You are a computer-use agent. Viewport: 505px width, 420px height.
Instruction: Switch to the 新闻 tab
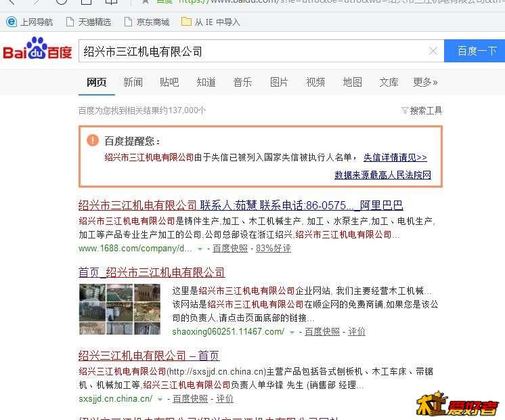[133, 82]
